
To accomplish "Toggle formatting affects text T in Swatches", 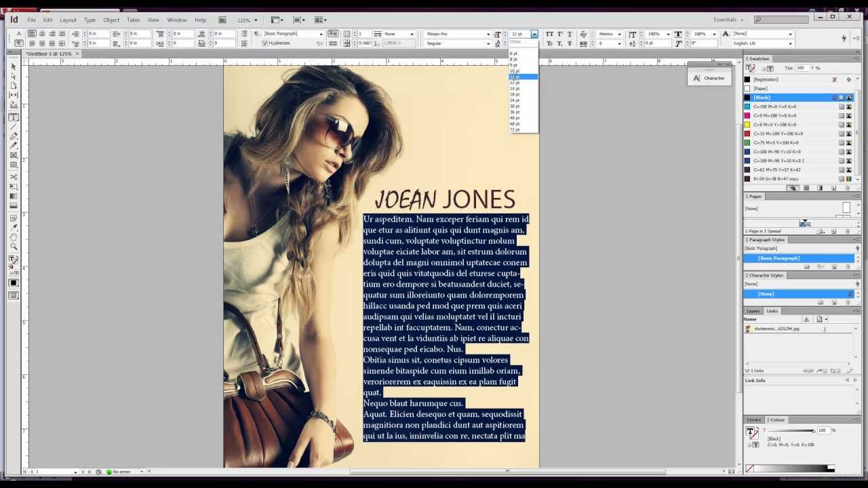I will click(x=770, y=68).
